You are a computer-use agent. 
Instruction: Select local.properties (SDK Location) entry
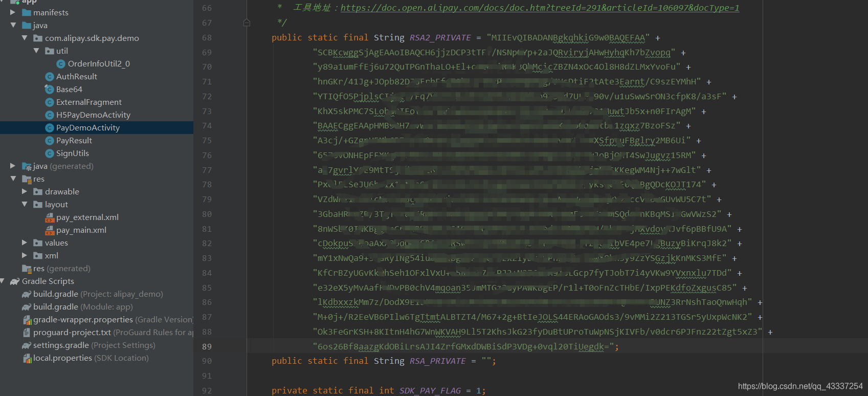coord(91,358)
